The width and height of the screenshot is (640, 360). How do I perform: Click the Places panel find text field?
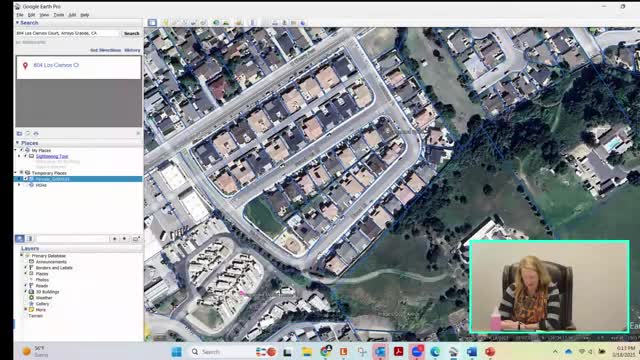[73, 238]
